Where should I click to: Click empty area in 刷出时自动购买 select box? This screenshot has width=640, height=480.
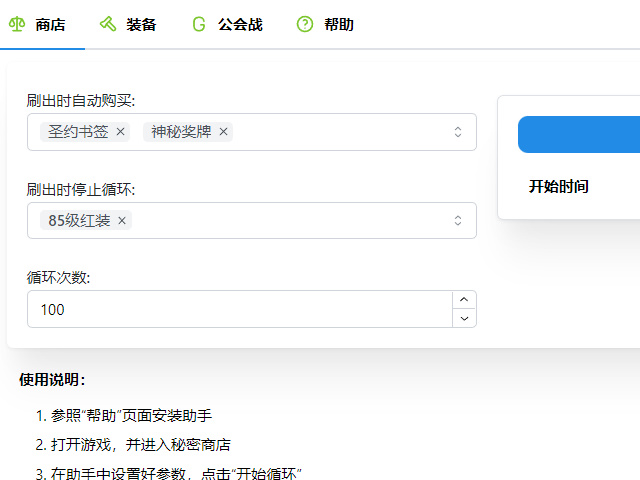click(x=340, y=132)
